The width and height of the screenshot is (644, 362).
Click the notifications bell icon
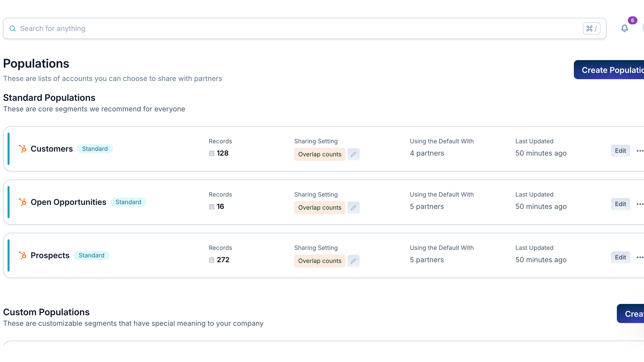tap(624, 28)
